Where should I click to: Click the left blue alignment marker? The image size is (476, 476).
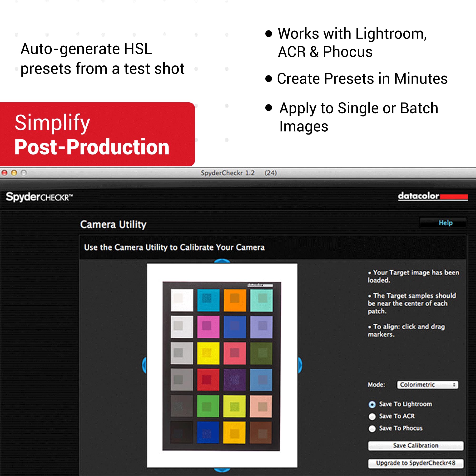145,365
